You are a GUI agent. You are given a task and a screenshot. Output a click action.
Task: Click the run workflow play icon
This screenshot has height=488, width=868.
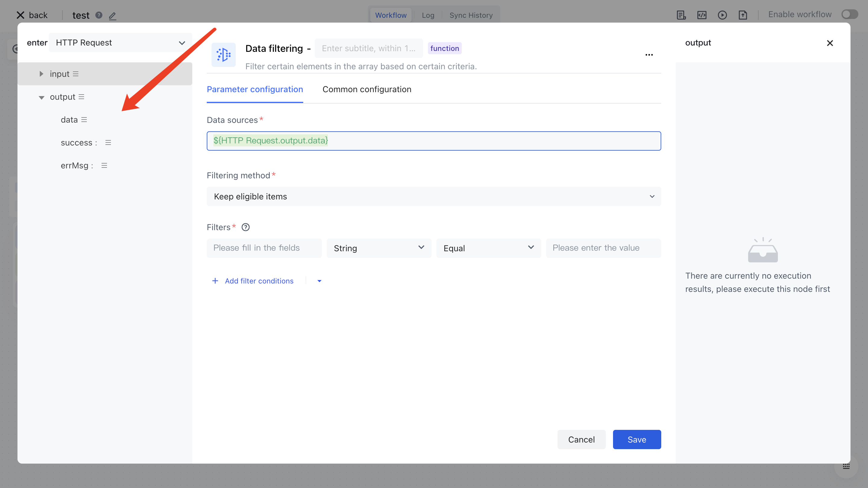pyautogui.click(x=722, y=15)
